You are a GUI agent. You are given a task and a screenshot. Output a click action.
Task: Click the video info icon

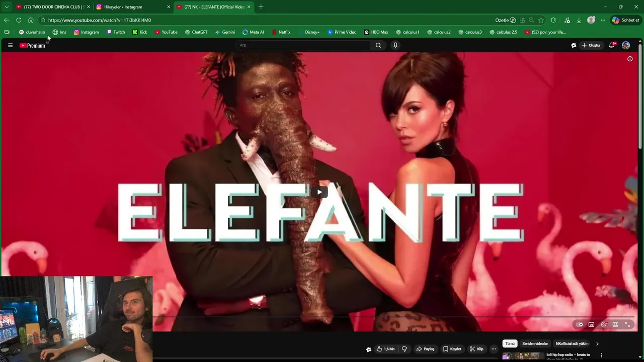pyautogui.click(x=630, y=59)
